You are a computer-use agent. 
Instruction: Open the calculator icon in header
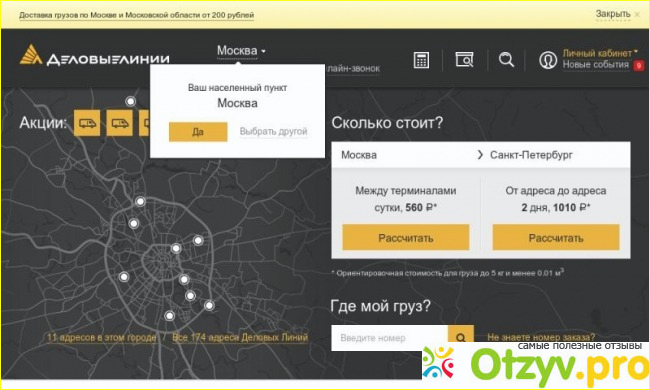point(421,60)
